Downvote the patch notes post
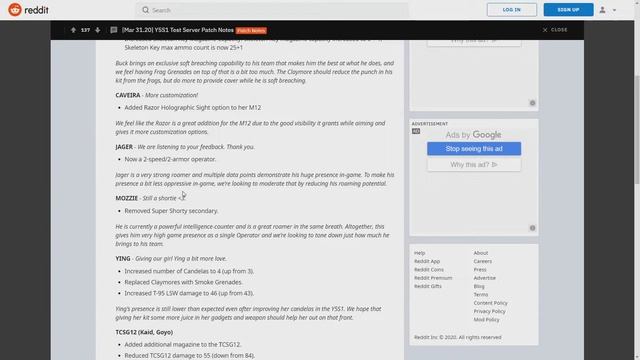Viewport: 640px width, 360px height. [98, 30]
